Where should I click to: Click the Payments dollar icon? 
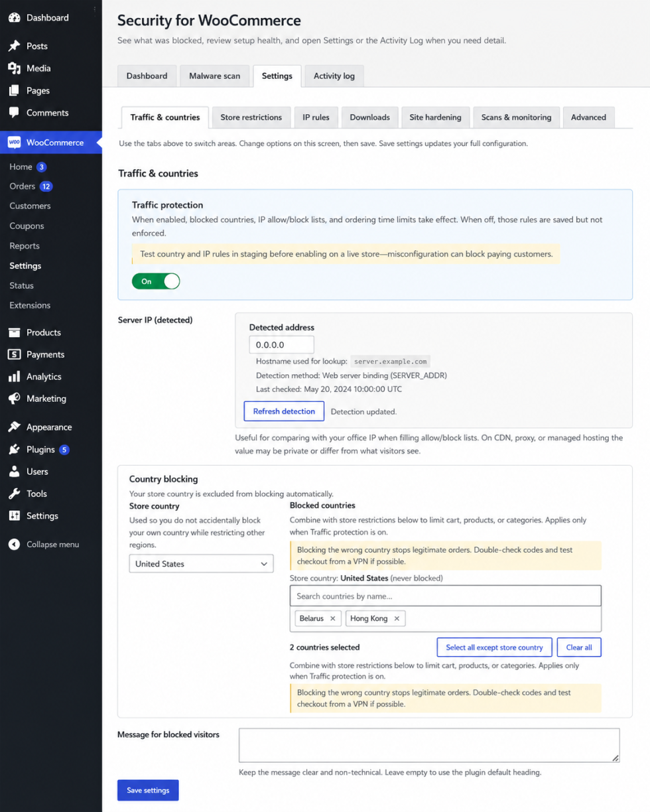click(14, 354)
